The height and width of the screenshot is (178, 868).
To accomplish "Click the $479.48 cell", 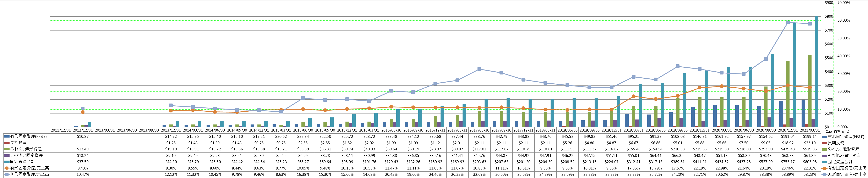I will [x=788, y=149].
